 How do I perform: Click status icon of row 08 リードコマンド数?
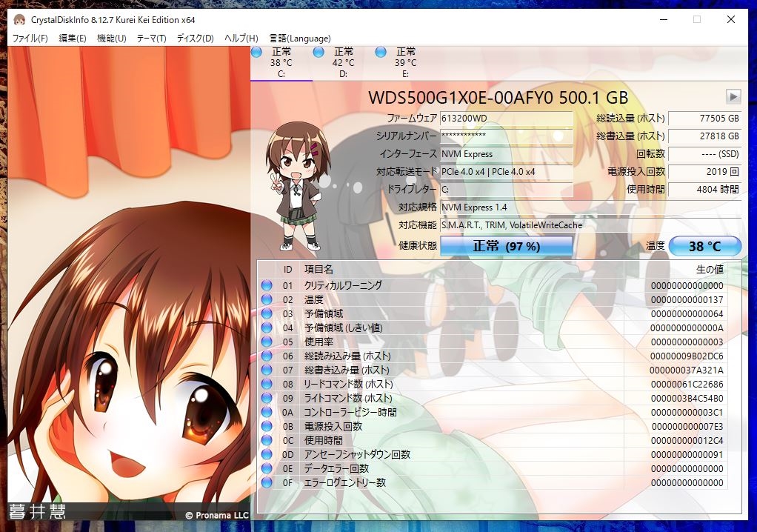(267, 384)
